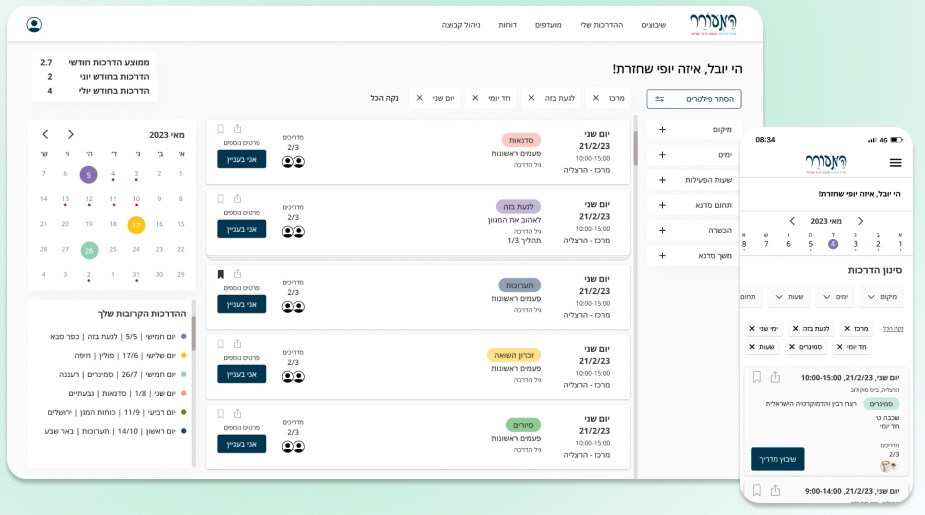Click נקה הכל link in mobile view
The width and height of the screenshot is (925, 515).
pyautogui.click(x=893, y=329)
